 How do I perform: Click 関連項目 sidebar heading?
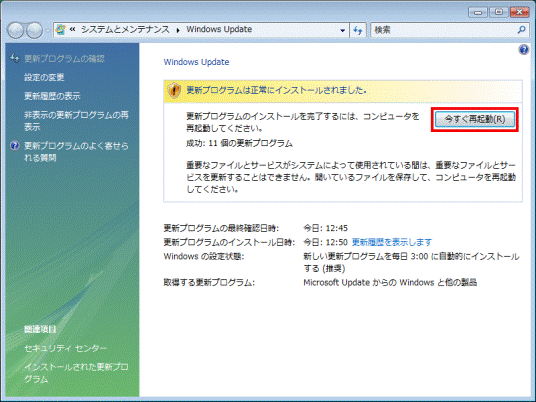40,330
